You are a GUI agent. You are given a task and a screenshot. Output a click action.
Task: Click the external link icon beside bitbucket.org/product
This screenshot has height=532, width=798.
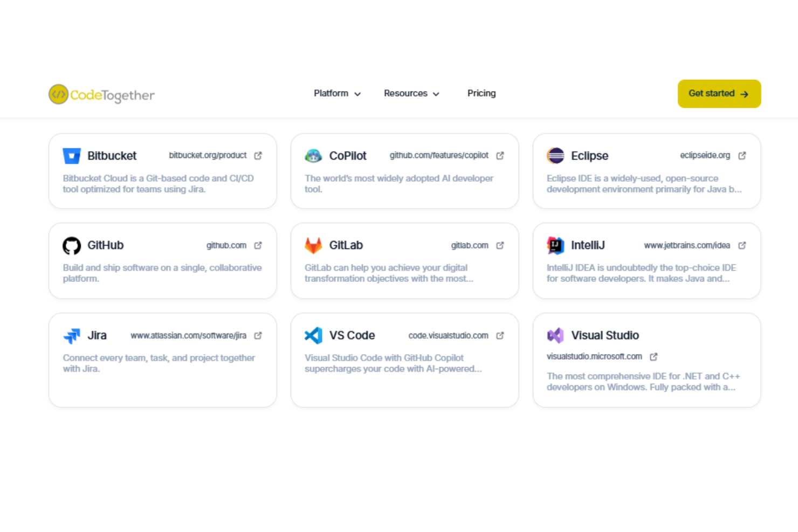tap(258, 155)
